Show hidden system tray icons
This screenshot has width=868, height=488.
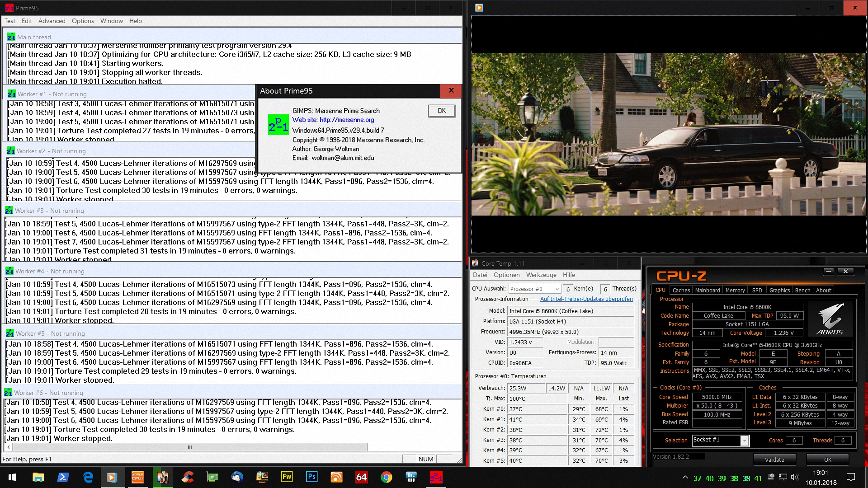(685, 477)
